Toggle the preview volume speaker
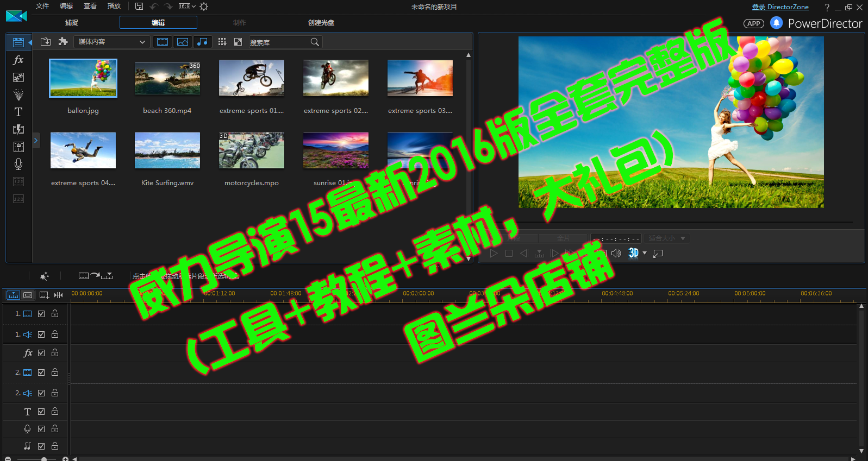 616,253
